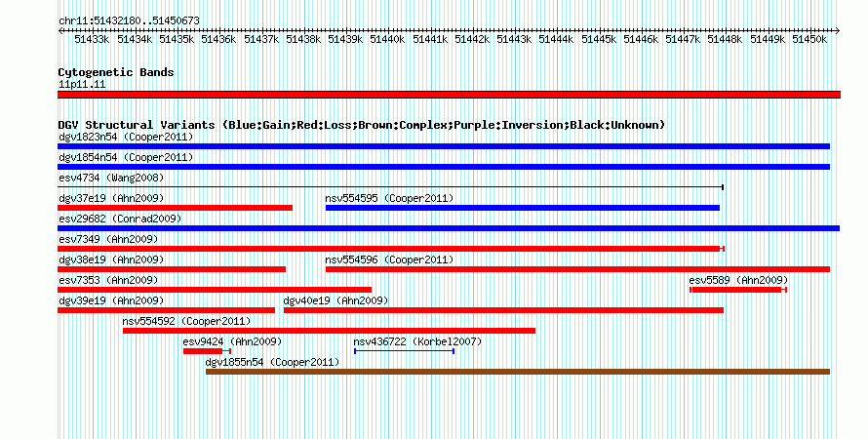The image size is (868, 439).
Task: Open dgv40e19 (Ahn2009) variant label
Action: pos(335,300)
